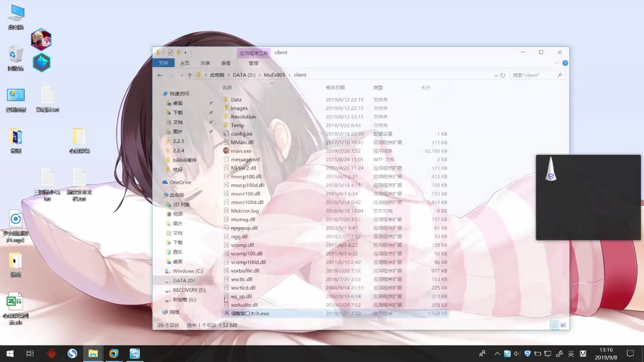Screen dimensions: 644x362
Task: Switch to the 查看 ribbon tab
Action: (x=226, y=63)
